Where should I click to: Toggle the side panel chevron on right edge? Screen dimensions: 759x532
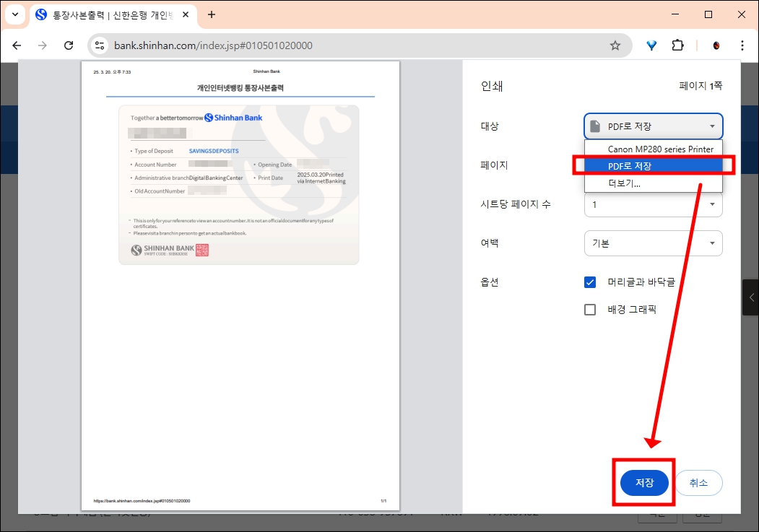tap(750, 297)
